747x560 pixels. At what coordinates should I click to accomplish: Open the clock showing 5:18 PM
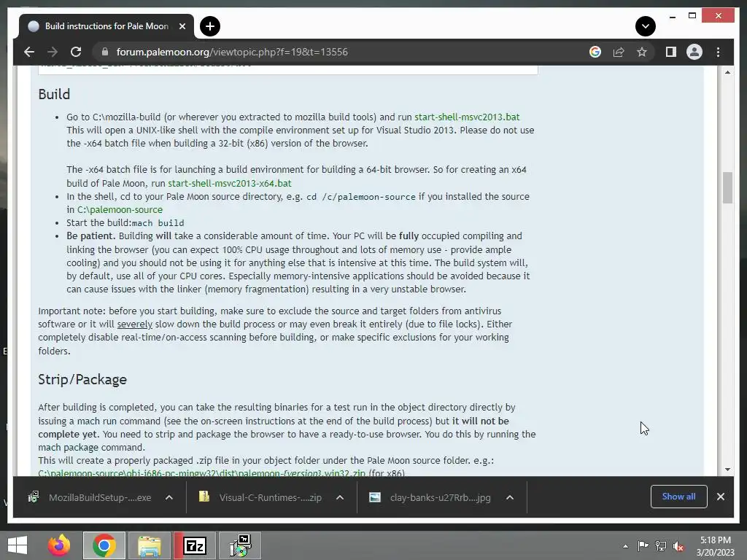pyautogui.click(x=715, y=546)
